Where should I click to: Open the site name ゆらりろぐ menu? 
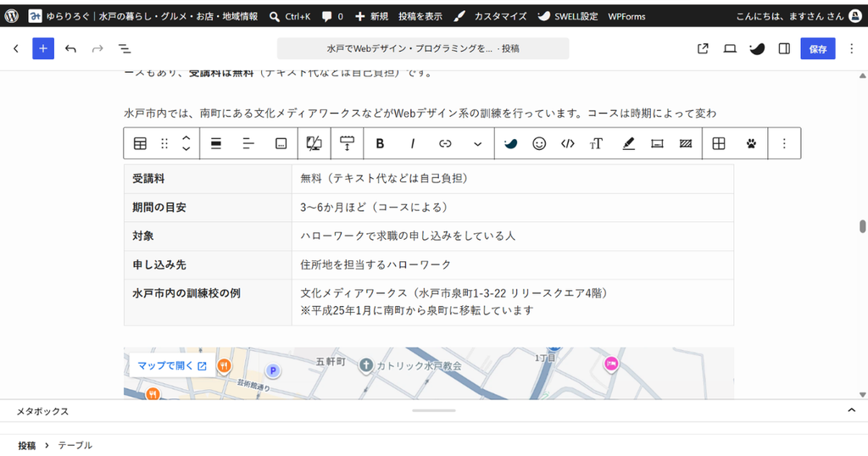click(x=143, y=16)
